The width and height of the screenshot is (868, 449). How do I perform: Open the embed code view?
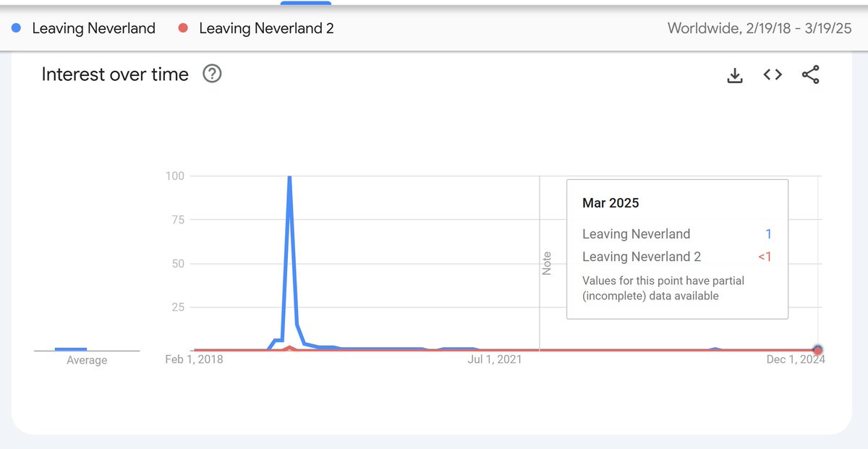772,74
